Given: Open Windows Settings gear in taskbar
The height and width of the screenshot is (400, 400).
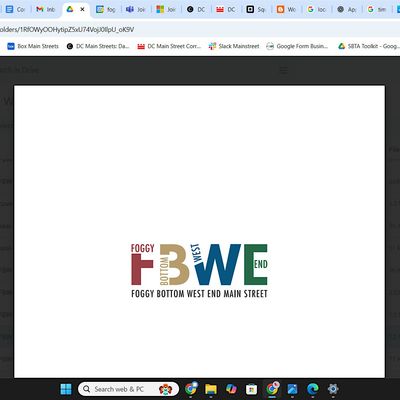Looking at the screenshot, I should [333, 389].
